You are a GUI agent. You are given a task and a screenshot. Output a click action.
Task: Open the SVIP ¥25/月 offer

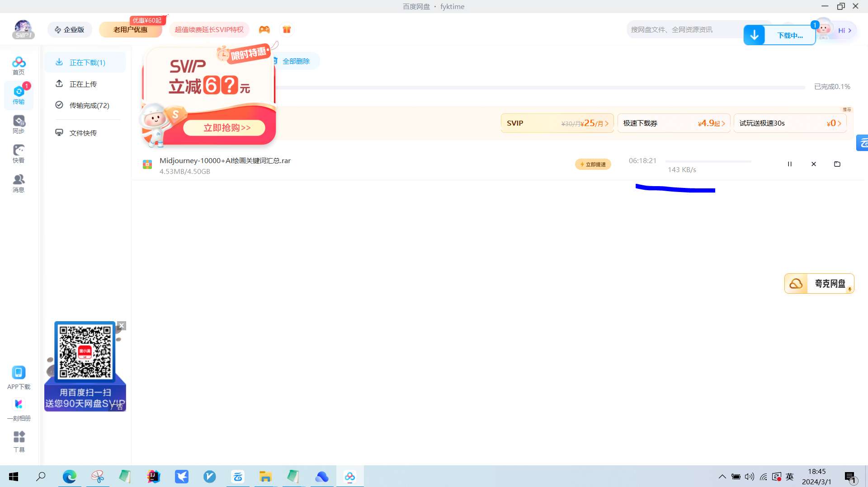557,123
